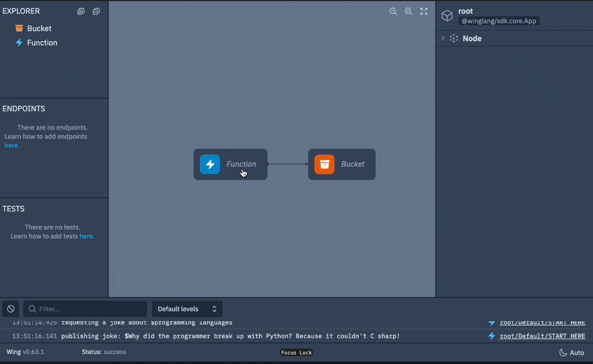The width and height of the screenshot is (593, 364).
Task: Select the Bucket node on the map
Action: (341, 164)
